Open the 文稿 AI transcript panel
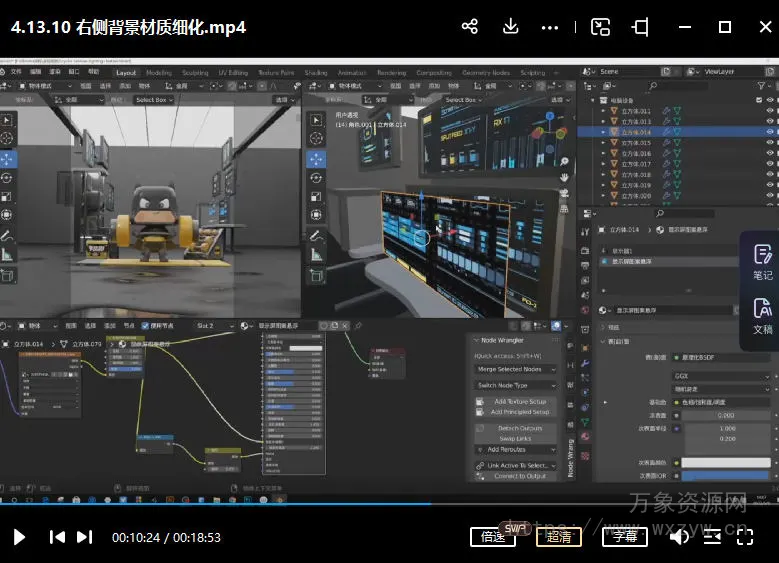Screen dimensions: 779x563 (x=762, y=315)
